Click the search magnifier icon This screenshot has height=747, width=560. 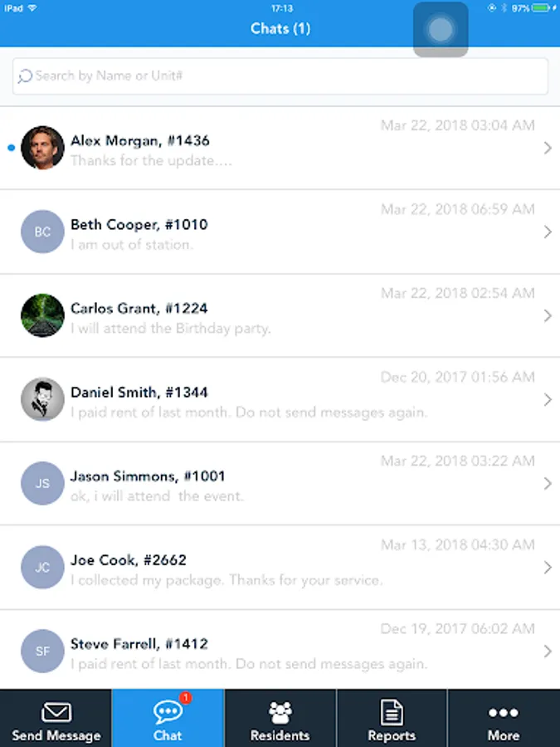coord(25,76)
